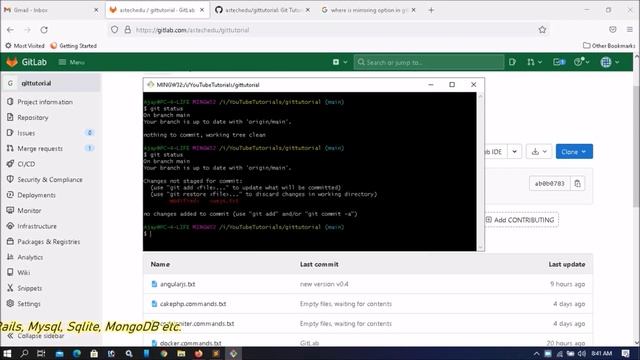The width and height of the screenshot is (640, 360).
Task: Open Settings in sidebar
Action: coord(29,304)
